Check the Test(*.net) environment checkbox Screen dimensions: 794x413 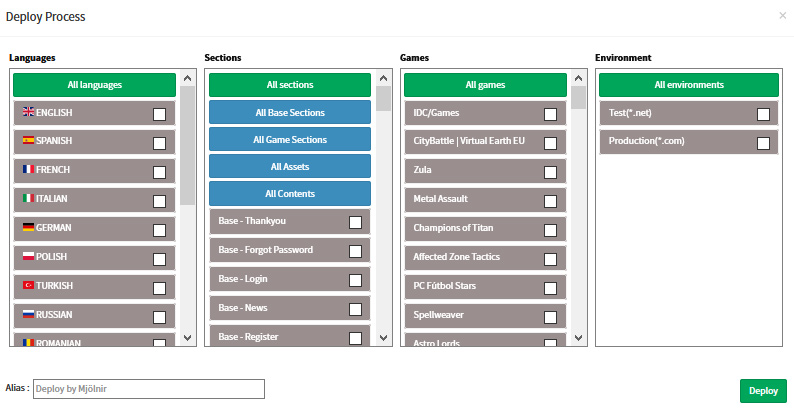pyautogui.click(x=763, y=114)
